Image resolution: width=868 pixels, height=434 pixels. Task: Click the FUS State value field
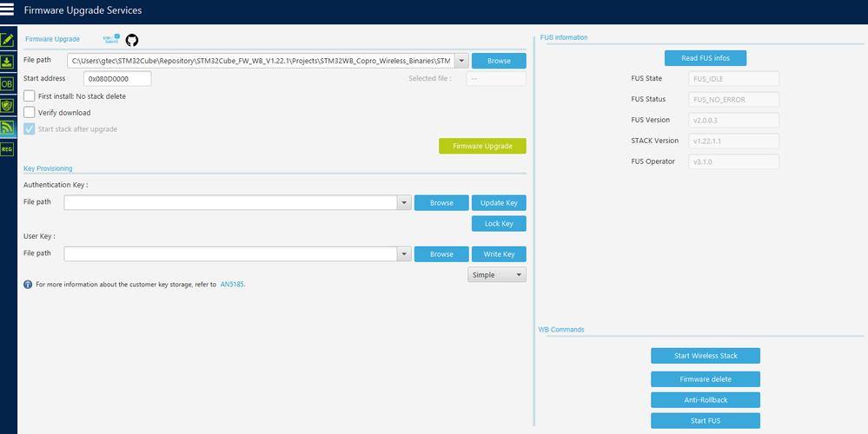(734, 78)
